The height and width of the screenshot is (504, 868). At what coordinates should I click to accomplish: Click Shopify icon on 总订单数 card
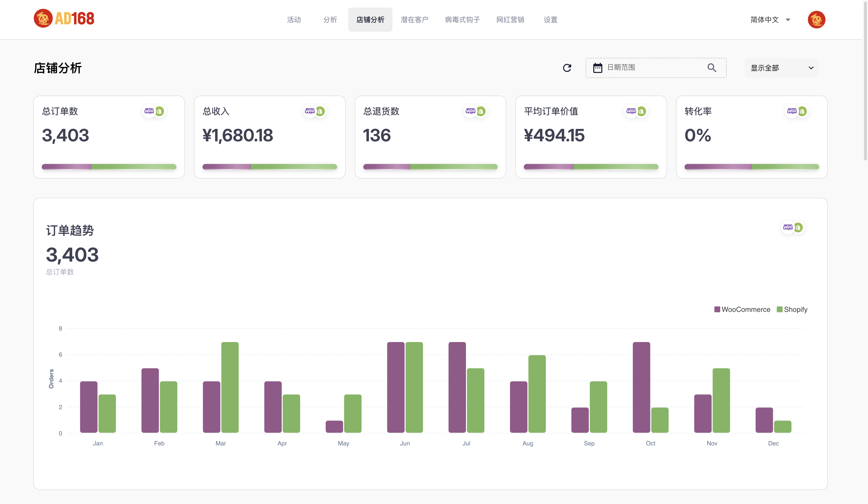tap(160, 111)
